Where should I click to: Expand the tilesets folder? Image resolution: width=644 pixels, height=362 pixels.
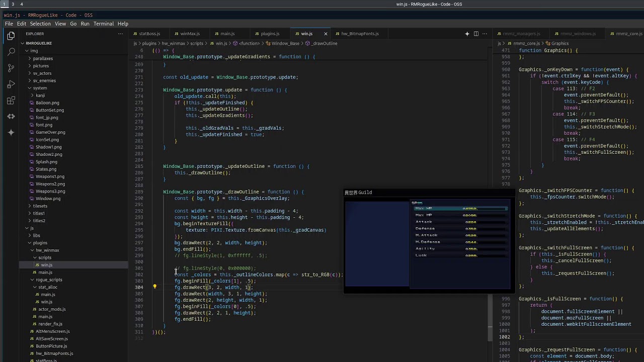tap(40, 206)
